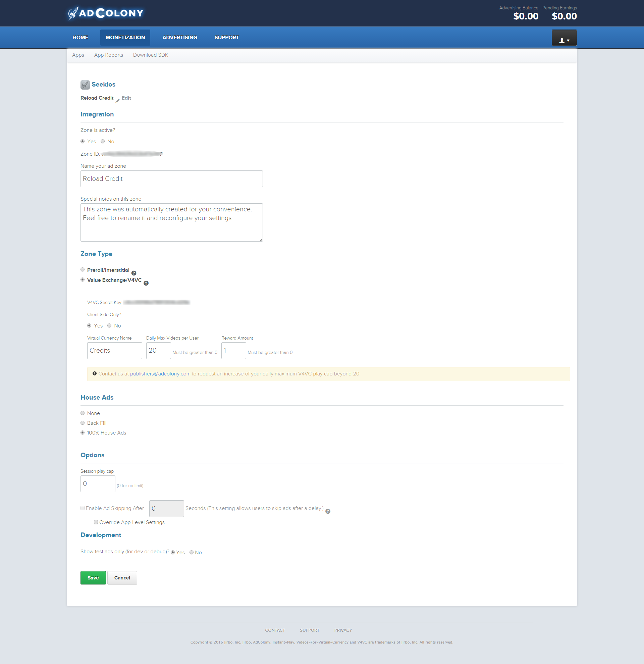Viewport: 644px width, 664px height.
Task: Click the Seekios app icon
Action: [85, 85]
